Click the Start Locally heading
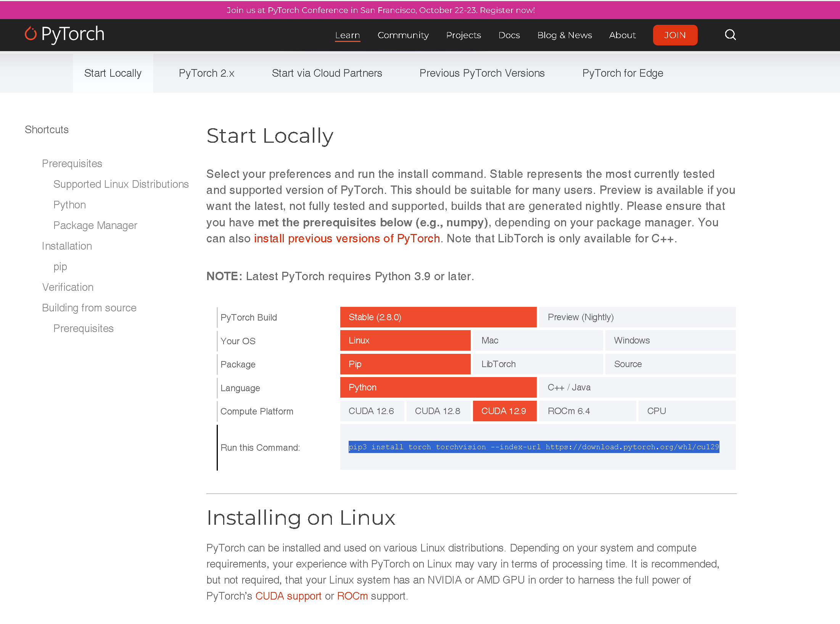 [270, 136]
